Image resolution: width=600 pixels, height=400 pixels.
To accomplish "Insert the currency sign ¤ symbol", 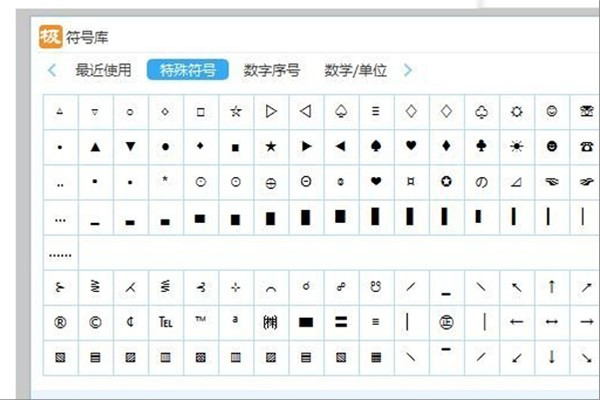I will coord(411,182).
